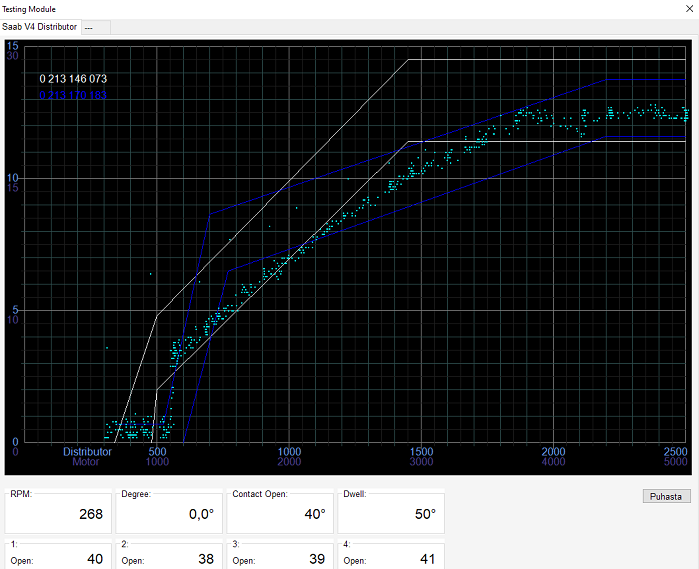Select the Contact Open value 40°
Viewport: 699px width, 569px height.
coord(315,514)
